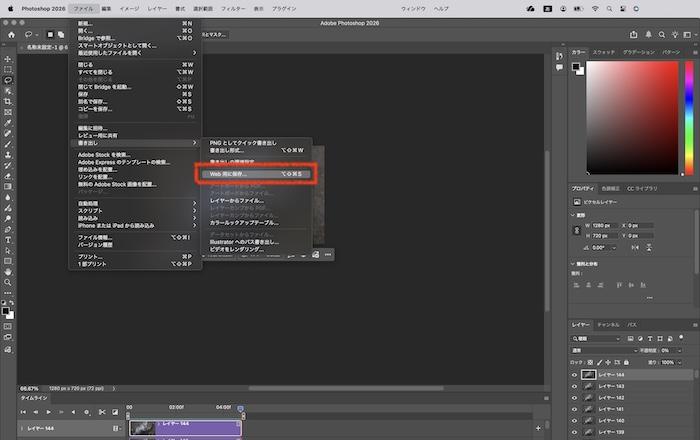Open timeline settings gear icon
Viewport: 700px width, 440px height.
[x=87, y=412]
